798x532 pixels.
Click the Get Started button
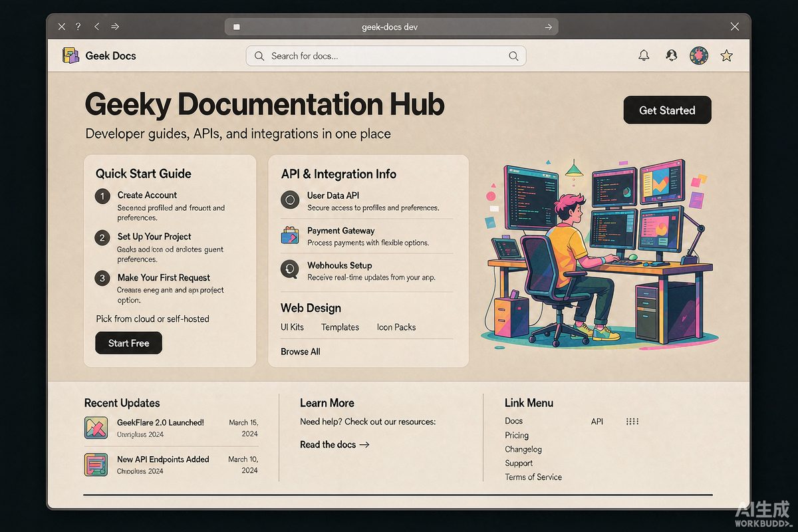(x=668, y=110)
